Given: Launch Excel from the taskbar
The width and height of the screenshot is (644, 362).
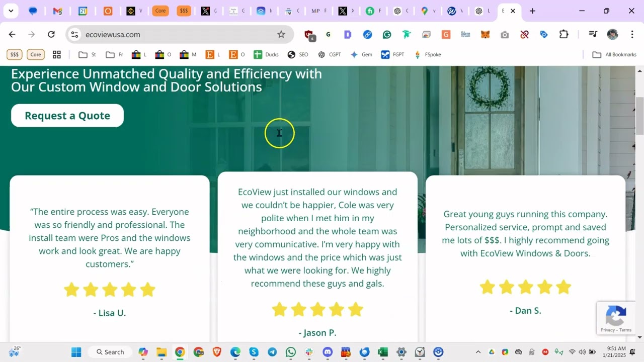Looking at the screenshot, I should pos(383,352).
